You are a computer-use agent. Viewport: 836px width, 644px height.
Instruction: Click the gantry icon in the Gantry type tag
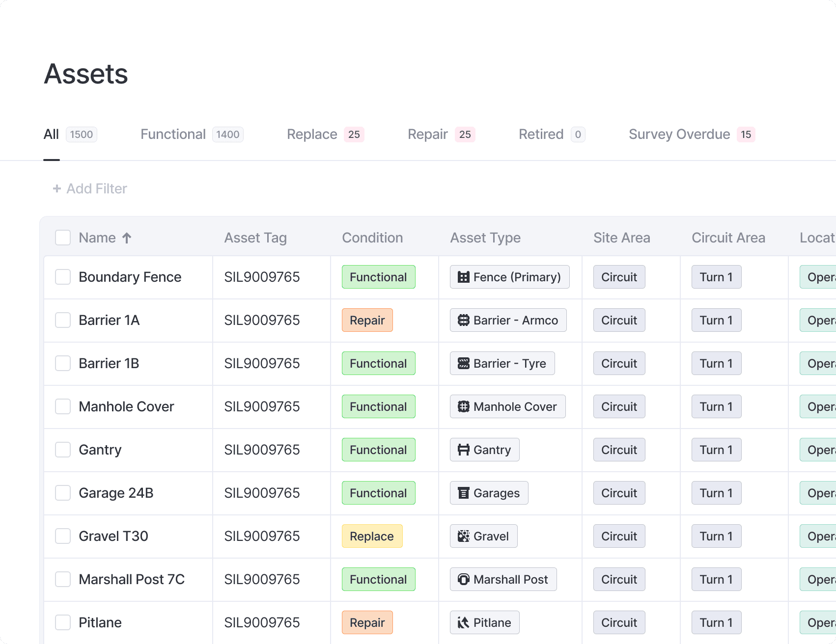tap(463, 450)
